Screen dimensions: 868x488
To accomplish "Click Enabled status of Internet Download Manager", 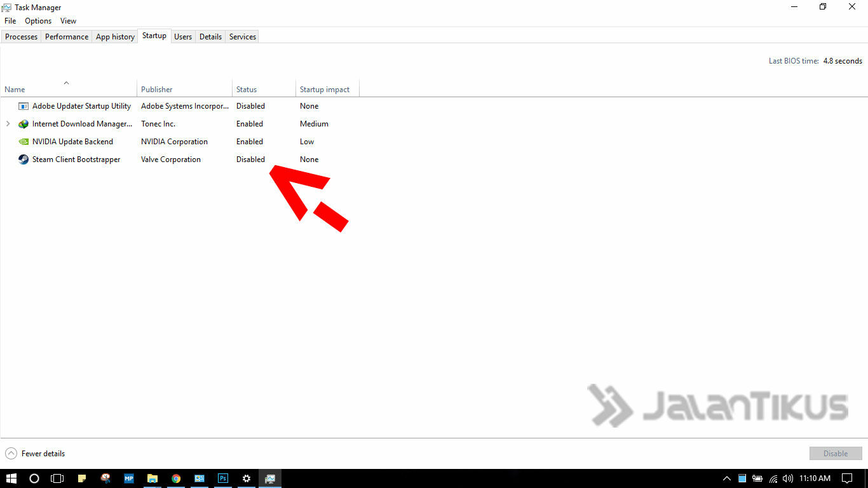I will pos(250,124).
